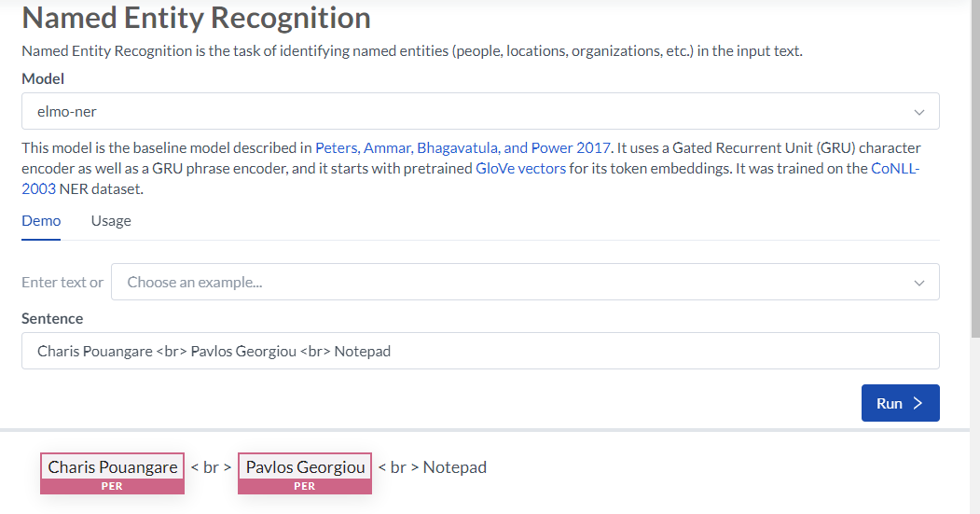Click the 'Sentence' field label

tap(52, 318)
